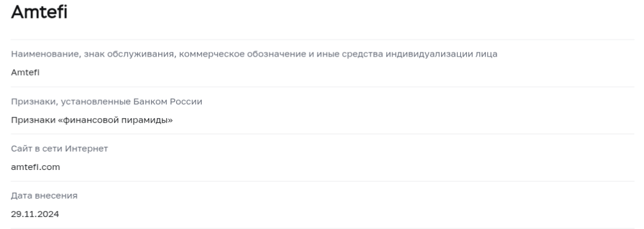Click the words "коммерческое обозначение"
This screenshot has width=644, height=229.
click(242, 54)
